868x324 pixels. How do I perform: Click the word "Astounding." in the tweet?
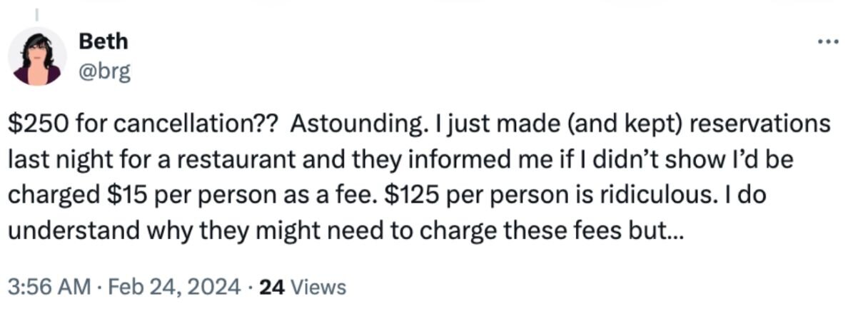[x=355, y=125]
